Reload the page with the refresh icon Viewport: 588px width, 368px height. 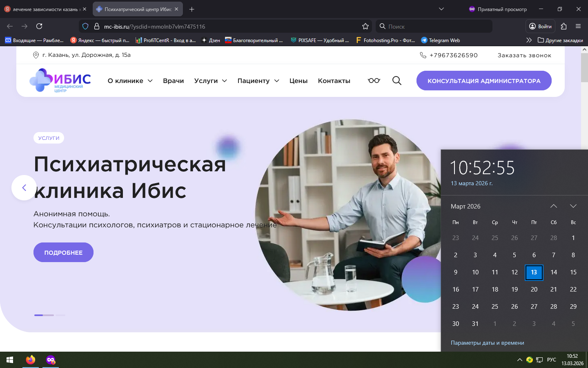pyautogui.click(x=39, y=26)
